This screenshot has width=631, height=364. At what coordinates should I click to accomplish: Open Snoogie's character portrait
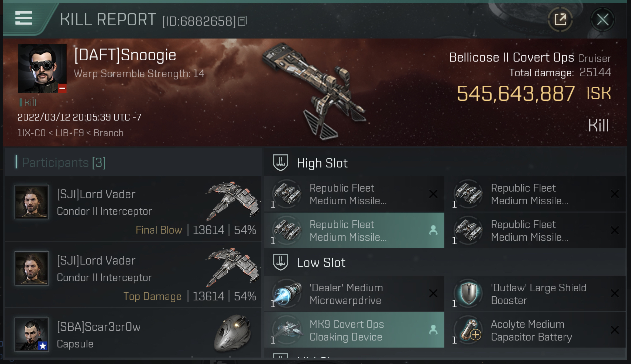coord(42,68)
